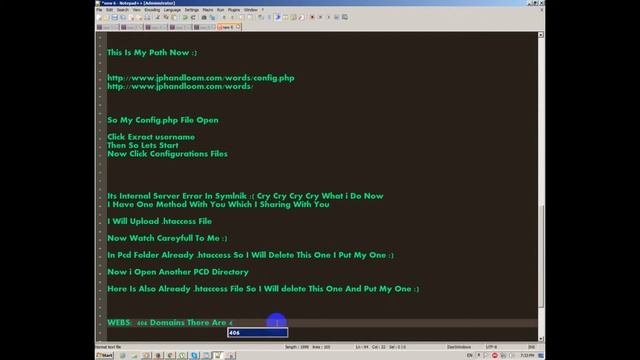Click the 'Now i Open Another PCD Directory' line
The width and height of the screenshot is (640, 360).
tap(178, 272)
